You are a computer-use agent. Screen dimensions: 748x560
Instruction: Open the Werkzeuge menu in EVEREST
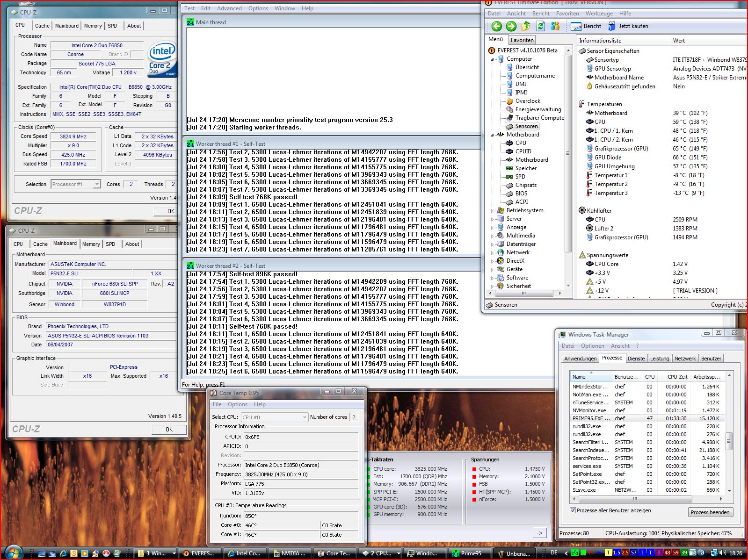coord(599,14)
